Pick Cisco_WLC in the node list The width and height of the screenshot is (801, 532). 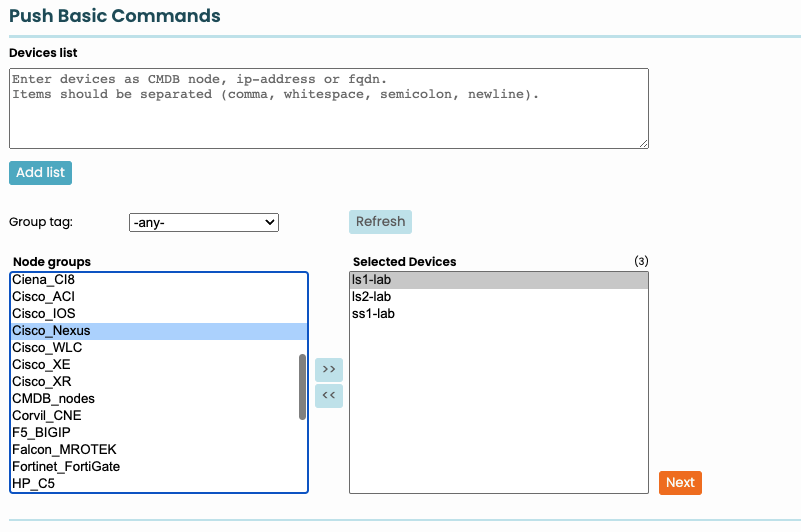(x=47, y=348)
